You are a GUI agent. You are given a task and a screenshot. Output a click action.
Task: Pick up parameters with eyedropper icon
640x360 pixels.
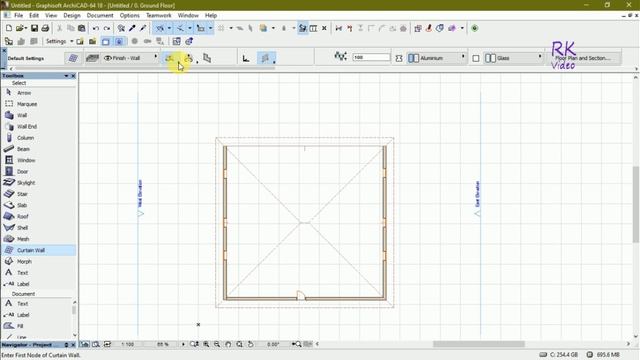(132, 28)
